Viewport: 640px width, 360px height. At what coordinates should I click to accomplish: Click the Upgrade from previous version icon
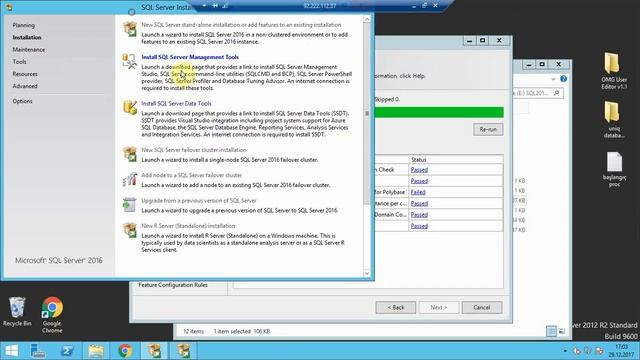130,204
